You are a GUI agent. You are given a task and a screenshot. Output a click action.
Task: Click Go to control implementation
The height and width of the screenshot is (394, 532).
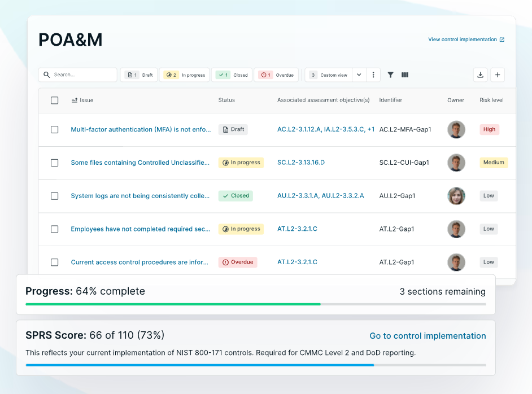[x=428, y=336]
